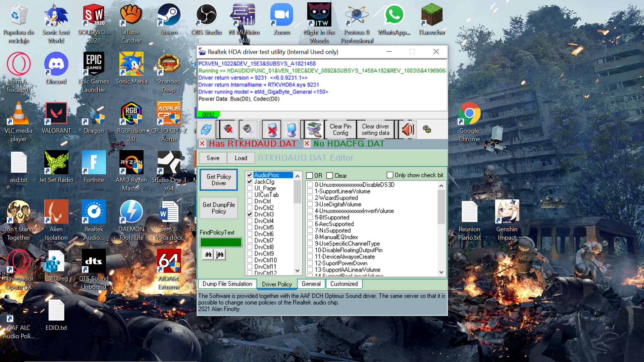Click 'Driver return version = 9231' log line
Screen dimensions: 644x362
[x=253, y=78]
